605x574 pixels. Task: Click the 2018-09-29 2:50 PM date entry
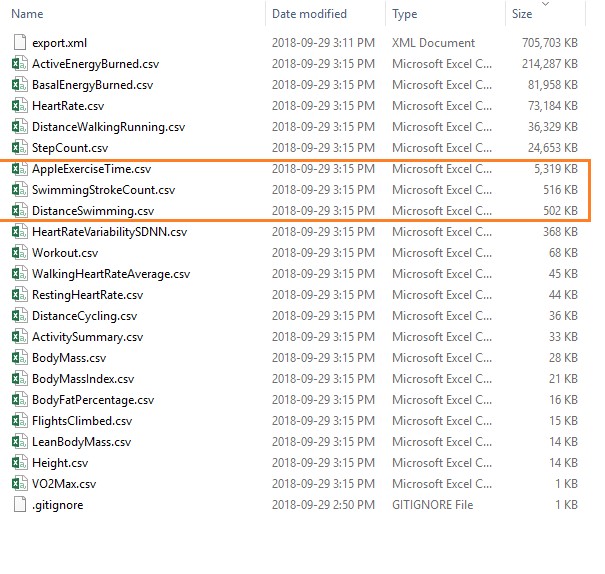(x=323, y=505)
